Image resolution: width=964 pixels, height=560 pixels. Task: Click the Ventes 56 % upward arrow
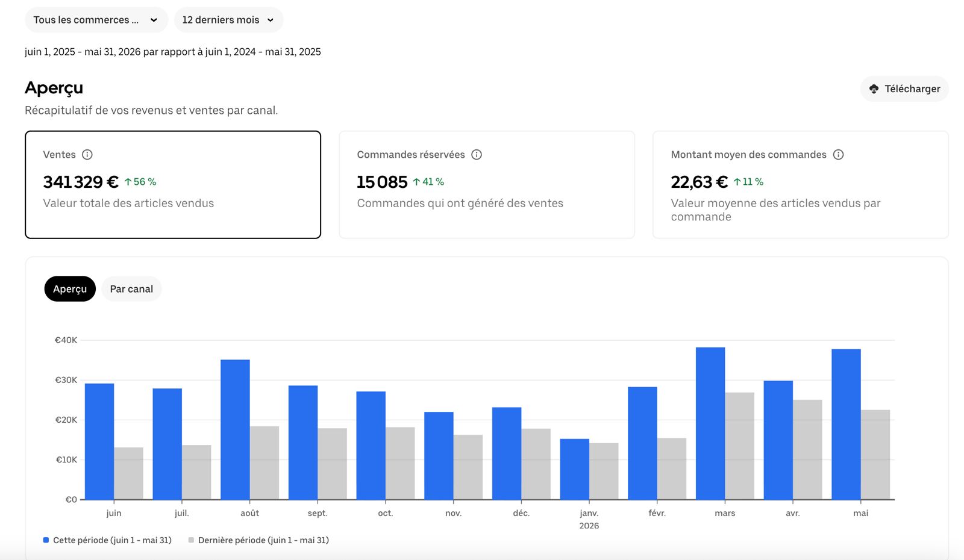click(128, 182)
